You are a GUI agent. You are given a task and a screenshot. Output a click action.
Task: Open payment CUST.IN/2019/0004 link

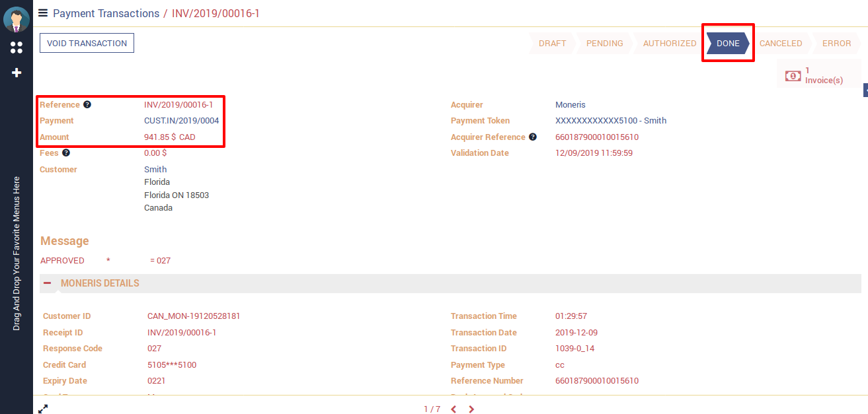pos(181,121)
